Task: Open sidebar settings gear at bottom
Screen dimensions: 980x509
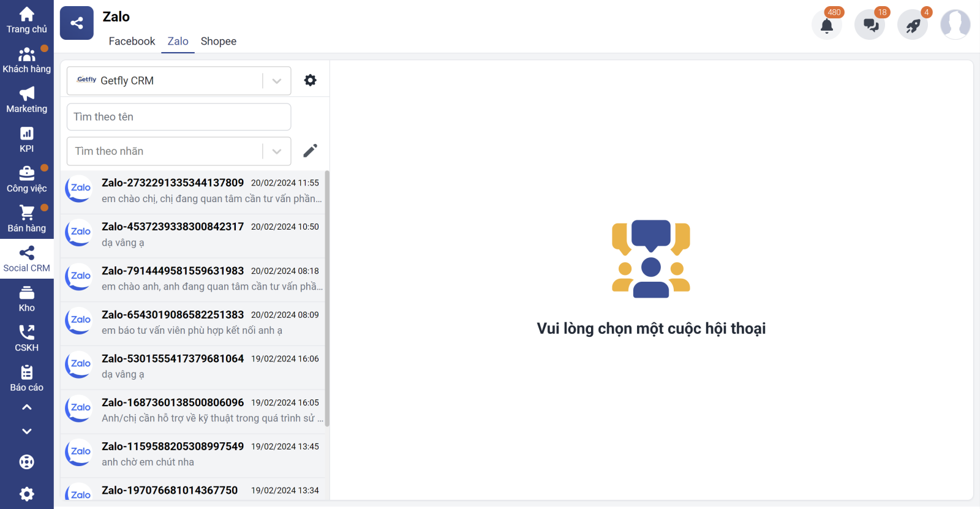Action: (x=26, y=494)
